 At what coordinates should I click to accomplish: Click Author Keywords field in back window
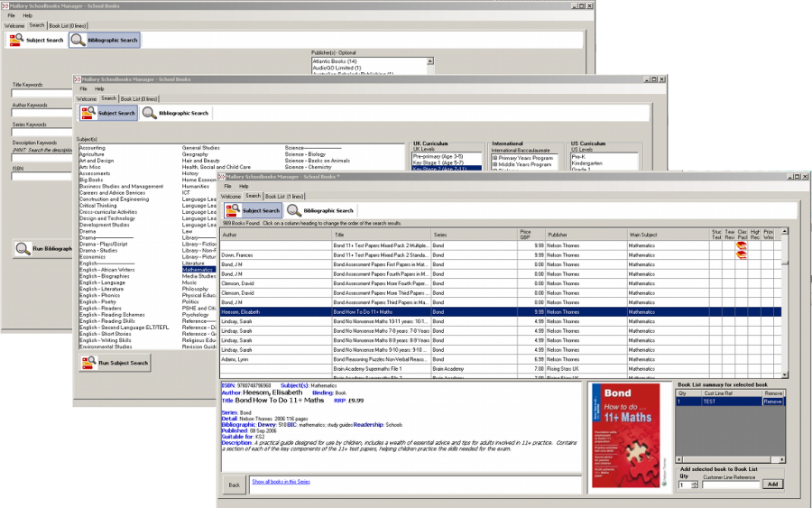pos(42,113)
